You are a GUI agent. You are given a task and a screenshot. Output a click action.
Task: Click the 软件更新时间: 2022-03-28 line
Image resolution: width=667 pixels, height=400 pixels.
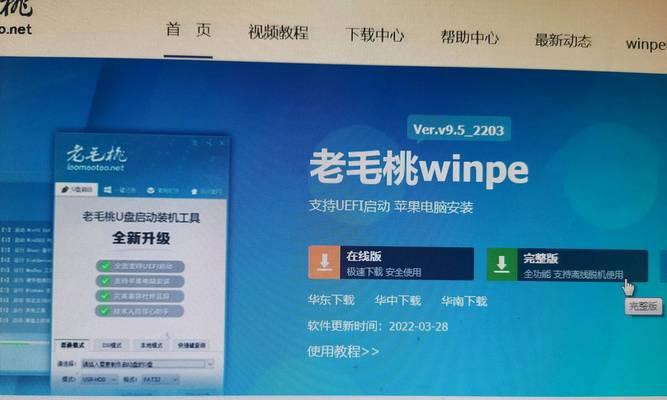tap(378, 326)
